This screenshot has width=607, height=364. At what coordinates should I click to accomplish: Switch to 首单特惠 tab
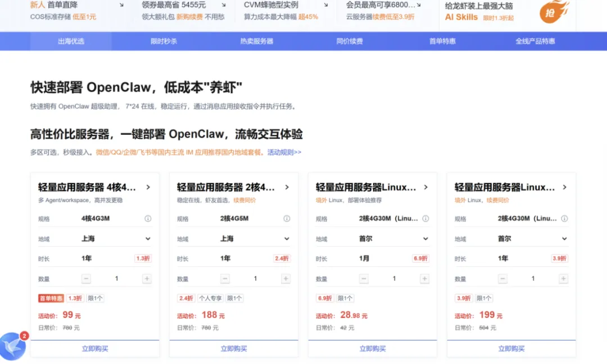click(442, 42)
